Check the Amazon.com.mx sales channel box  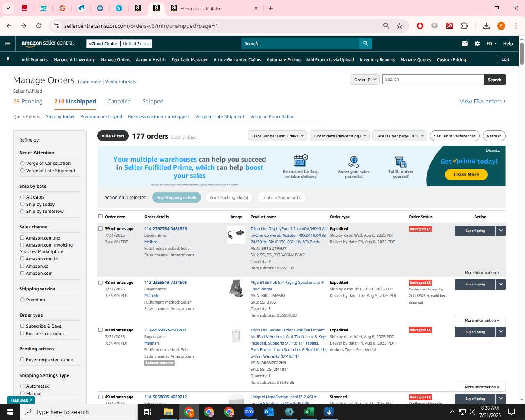point(22,237)
